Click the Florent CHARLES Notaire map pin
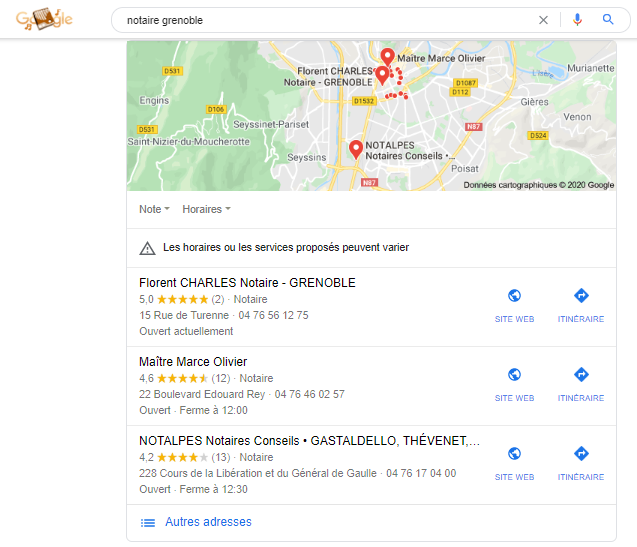Image resolution: width=637 pixels, height=547 pixels. 381,75
